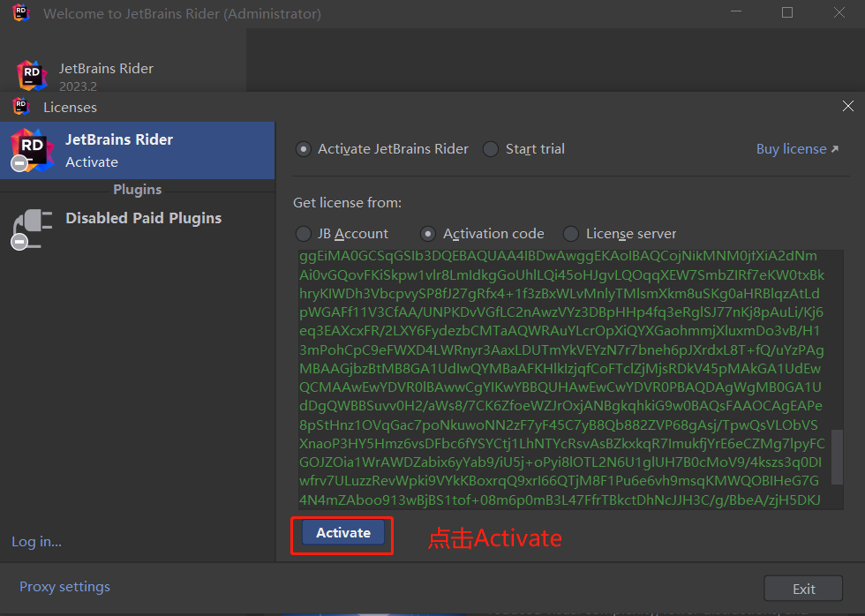Click the Rider icon in Welcome window title bar
Viewport: 865px width, 616px height.
[x=21, y=12]
